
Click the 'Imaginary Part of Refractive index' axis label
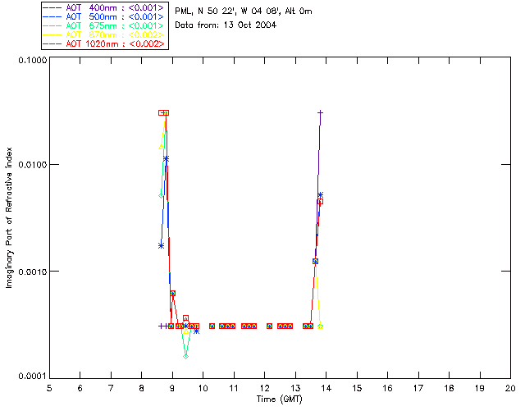click(9, 217)
